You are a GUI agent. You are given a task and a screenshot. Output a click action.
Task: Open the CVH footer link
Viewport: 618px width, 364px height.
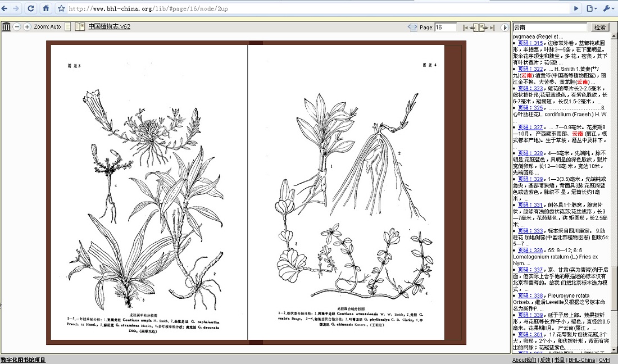(604, 360)
